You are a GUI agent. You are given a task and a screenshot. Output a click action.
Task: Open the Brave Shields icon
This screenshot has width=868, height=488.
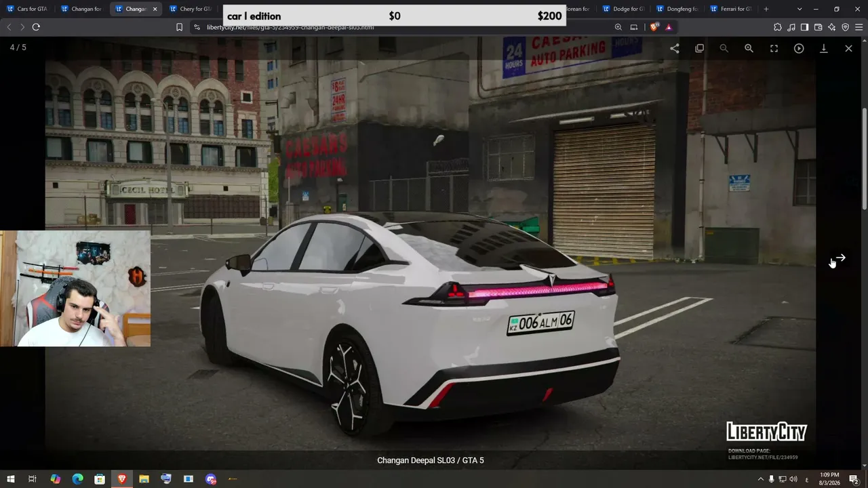click(x=654, y=27)
